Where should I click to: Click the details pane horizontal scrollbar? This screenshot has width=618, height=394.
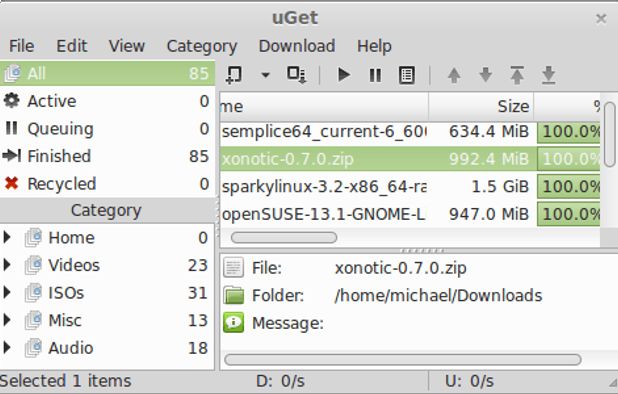pos(402,359)
